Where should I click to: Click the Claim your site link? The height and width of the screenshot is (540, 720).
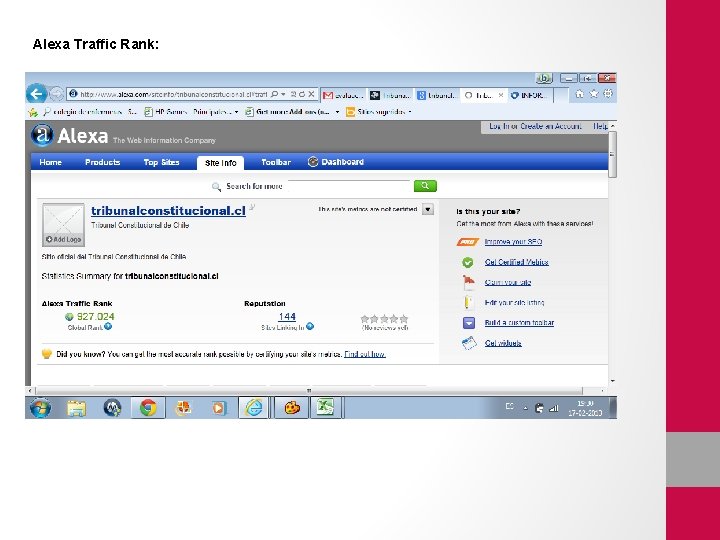point(508,282)
